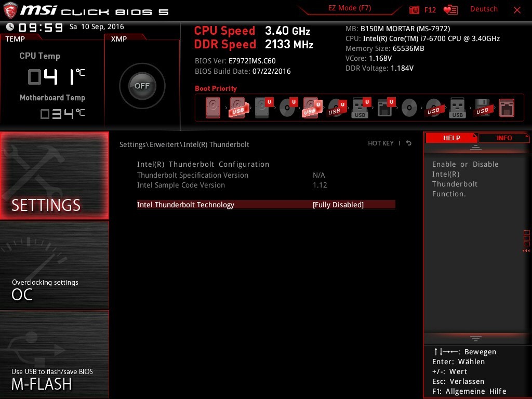
Task: Open the Deutsch language selector
Action: 484,9
